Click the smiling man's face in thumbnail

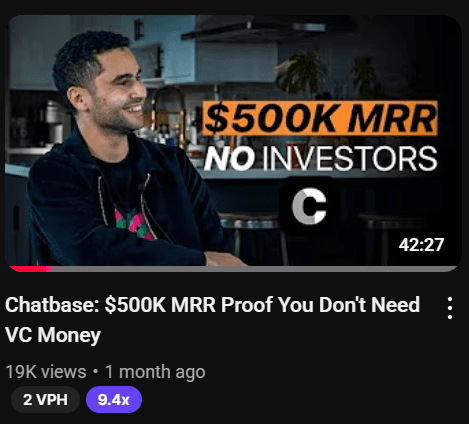pyautogui.click(x=117, y=87)
